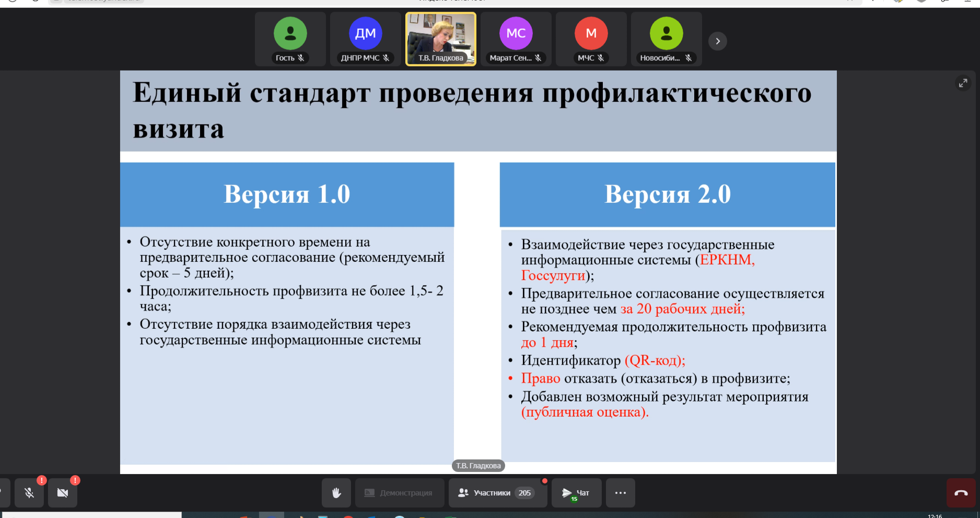Click the muted mic icon beside Марат Сен...

point(538,58)
